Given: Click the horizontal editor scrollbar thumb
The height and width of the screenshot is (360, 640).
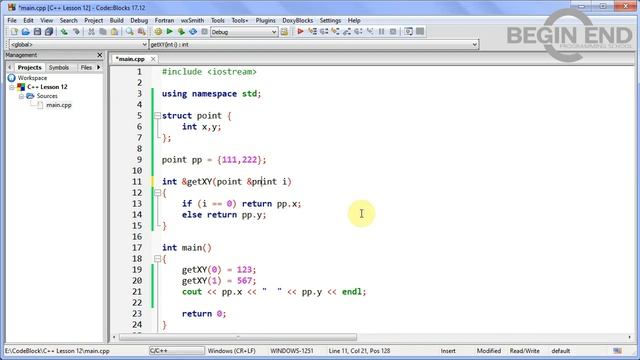Looking at the screenshot, I should 238,338.
